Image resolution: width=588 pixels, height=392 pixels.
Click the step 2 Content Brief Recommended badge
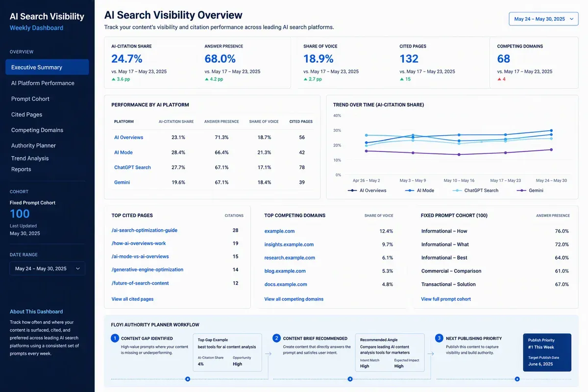coord(276,338)
